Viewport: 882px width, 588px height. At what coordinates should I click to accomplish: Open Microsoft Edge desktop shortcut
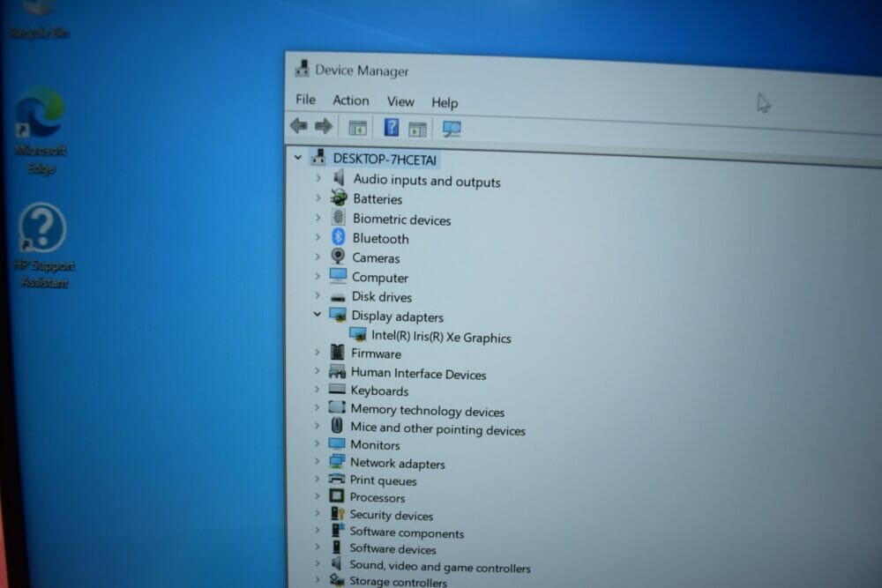(41, 130)
